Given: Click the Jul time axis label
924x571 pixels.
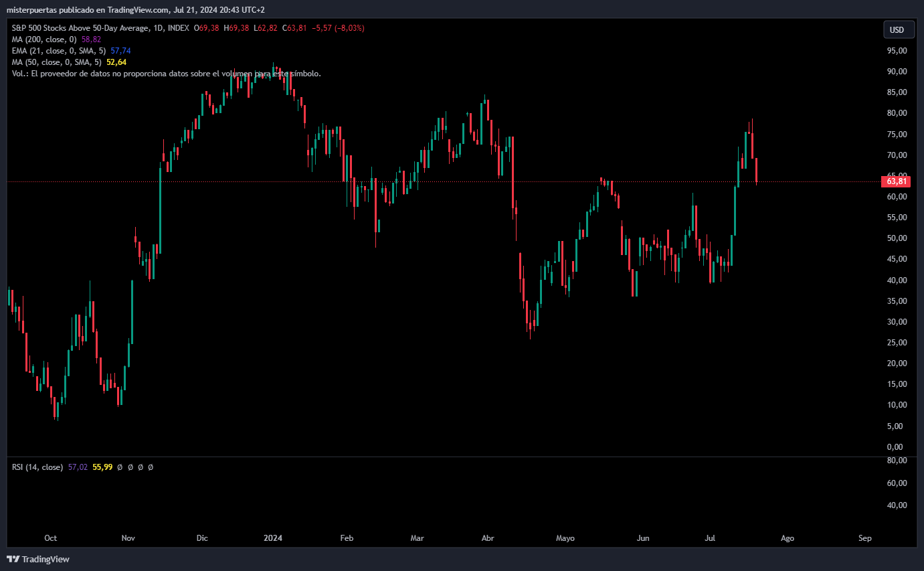Looking at the screenshot, I should pos(711,538).
